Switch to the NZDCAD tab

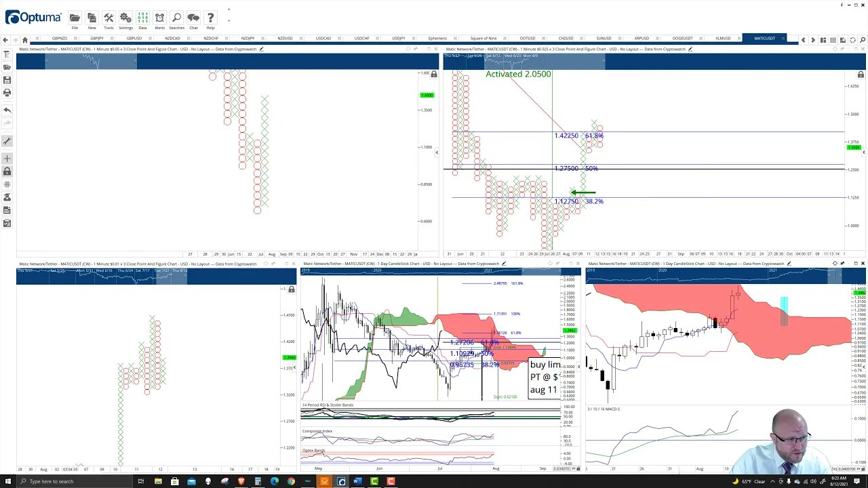[172, 38]
